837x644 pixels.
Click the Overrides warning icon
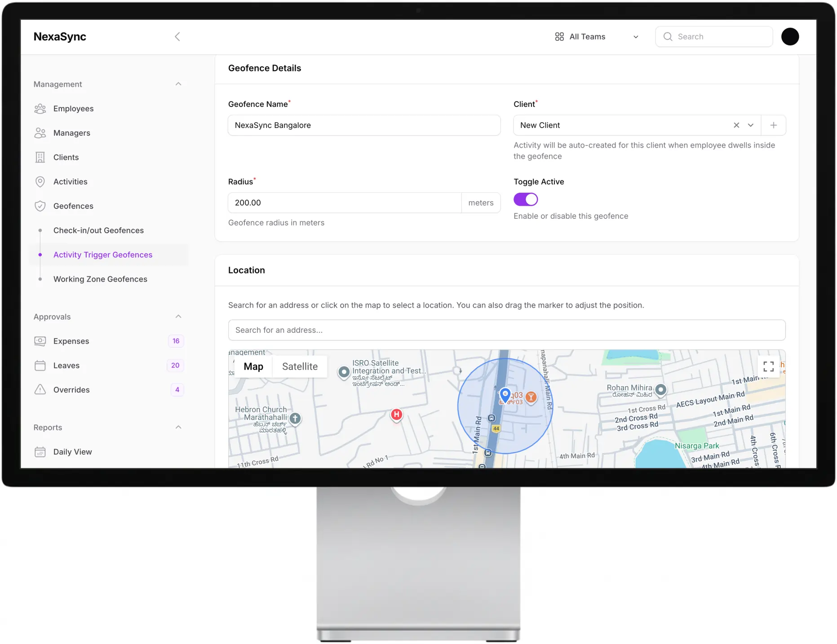coord(40,390)
